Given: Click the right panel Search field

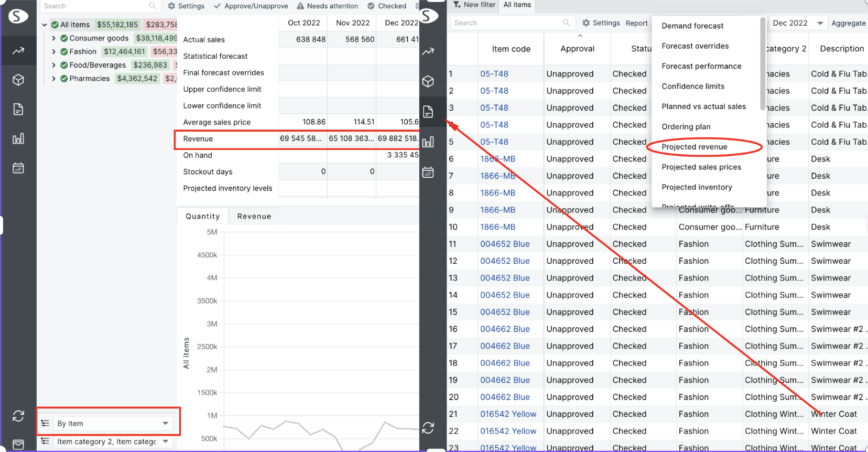Looking at the screenshot, I should [511, 23].
